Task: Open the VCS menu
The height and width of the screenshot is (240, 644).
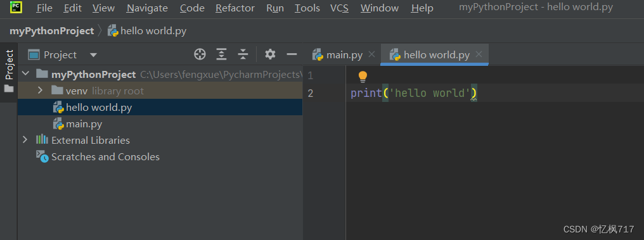Action: pos(339,8)
